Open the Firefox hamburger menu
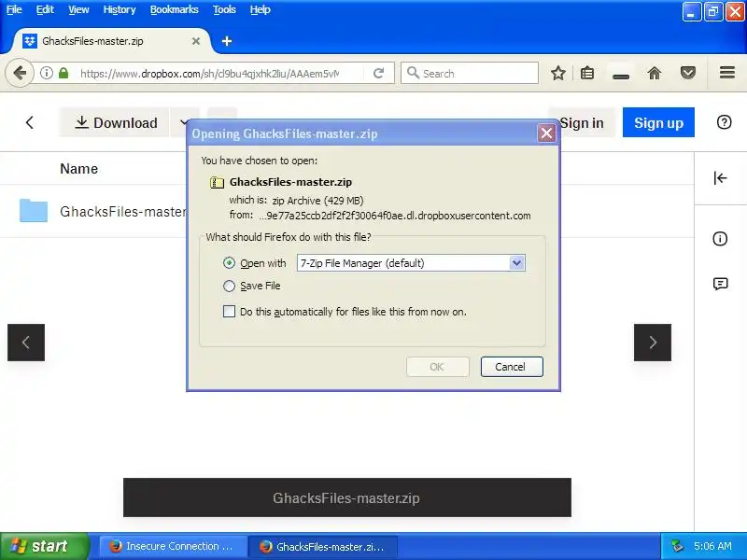The height and width of the screenshot is (560, 747). coord(727,73)
